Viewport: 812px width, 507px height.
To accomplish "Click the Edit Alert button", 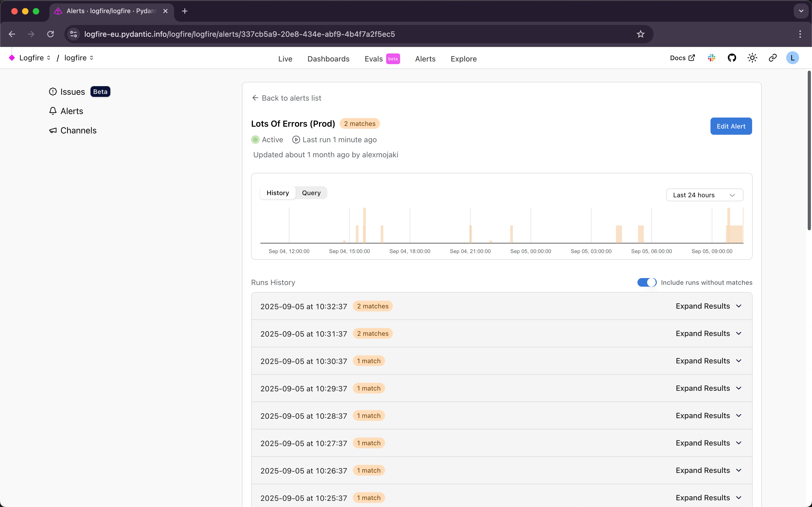I will 731,126.
